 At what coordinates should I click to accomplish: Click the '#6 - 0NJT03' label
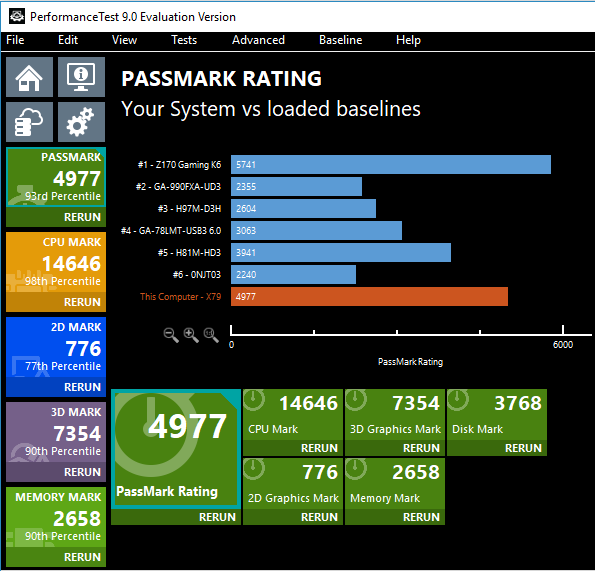197,275
